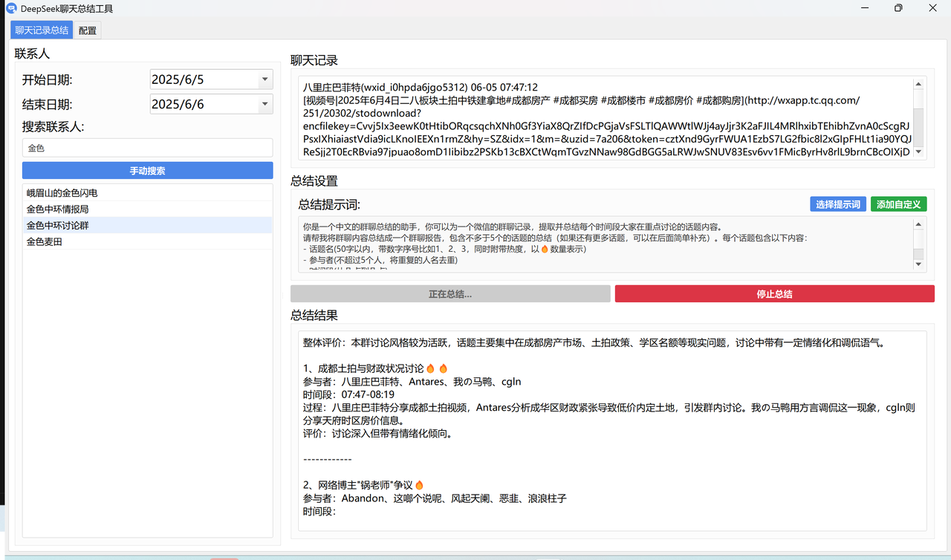Click the heading 2、网络博主"锅老师"争议
The height and width of the screenshot is (560, 951).
coord(363,485)
